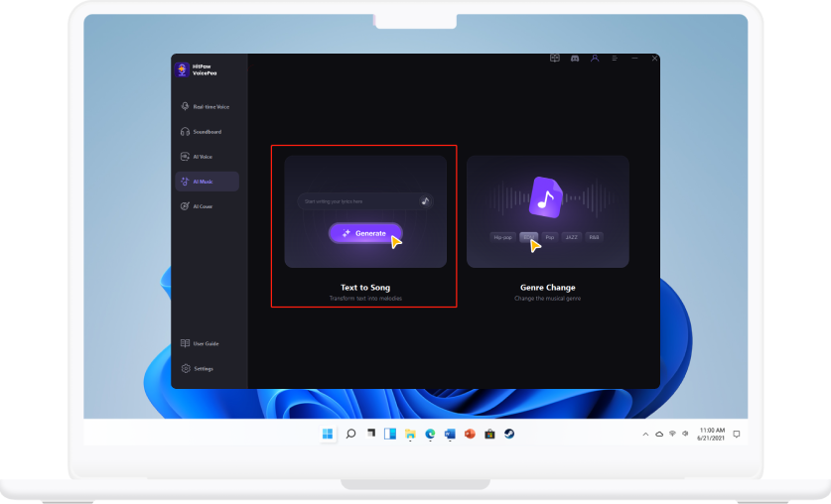This screenshot has width=831, height=504.
Task: Select the Hip-pop genre chip
Action: pyautogui.click(x=503, y=237)
